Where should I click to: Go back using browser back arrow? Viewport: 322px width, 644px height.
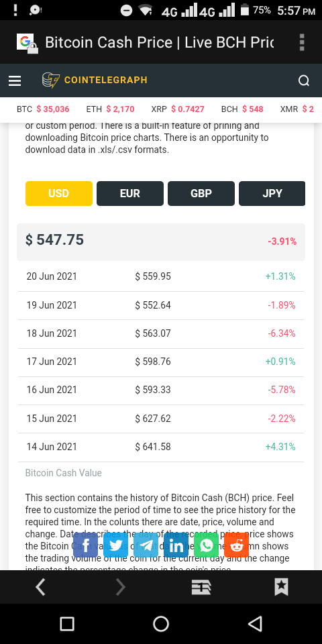(x=40, y=588)
